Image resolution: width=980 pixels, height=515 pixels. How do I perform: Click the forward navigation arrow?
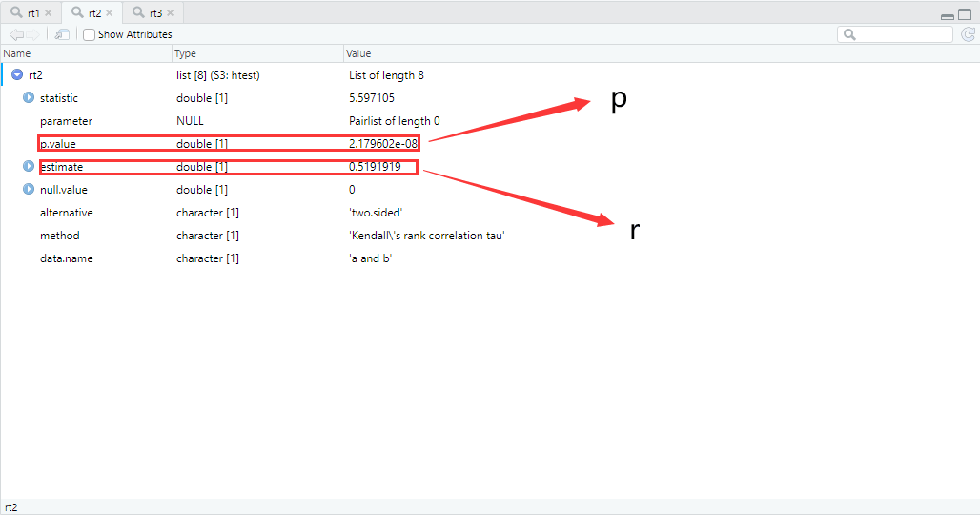click(32, 34)
